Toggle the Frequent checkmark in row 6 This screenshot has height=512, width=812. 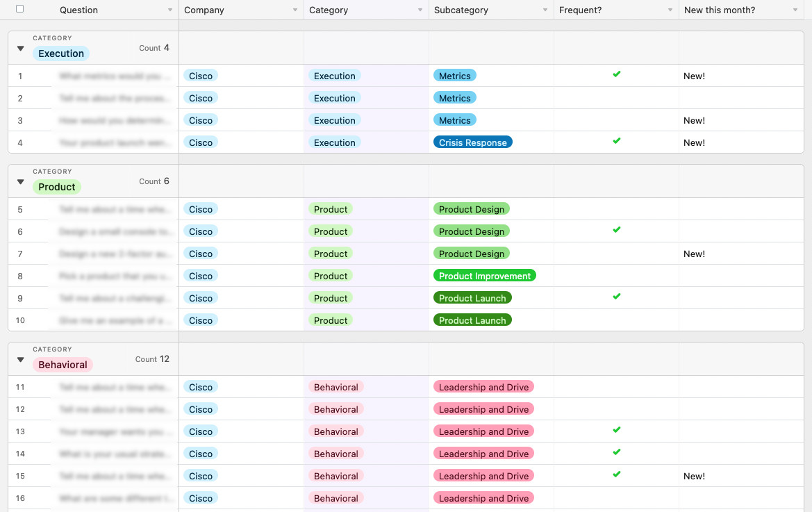click(616, 230)
